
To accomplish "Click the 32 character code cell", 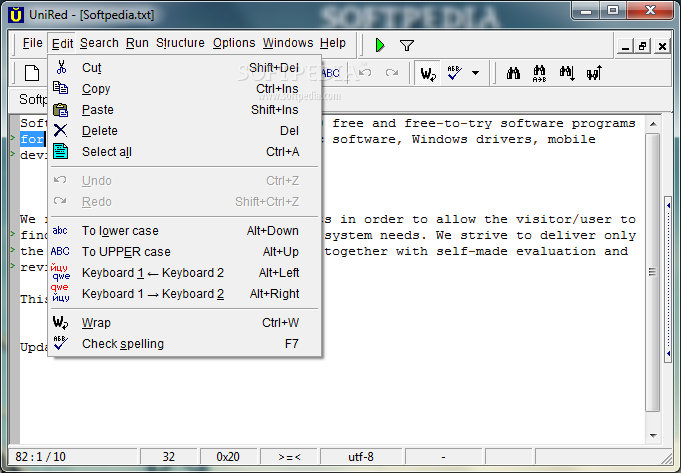I will pyautogui.click(x=169, y=457).
